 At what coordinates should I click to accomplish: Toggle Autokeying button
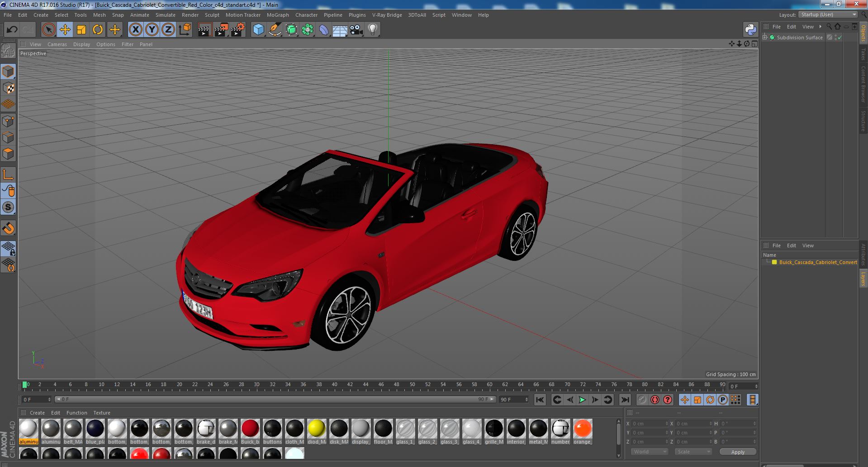click(655, 400)
